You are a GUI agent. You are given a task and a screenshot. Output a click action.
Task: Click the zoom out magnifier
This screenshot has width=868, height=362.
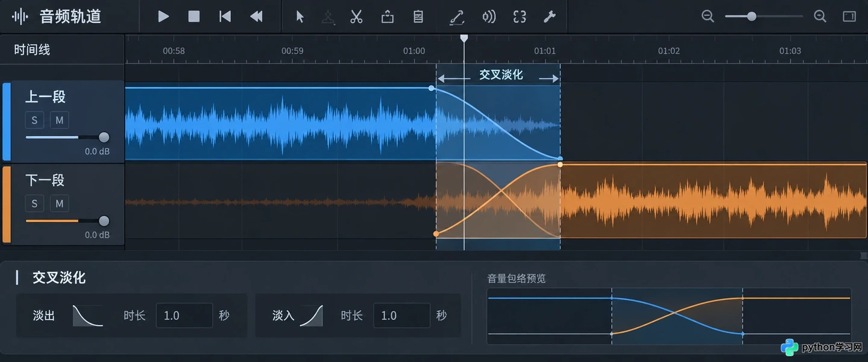click(x=708, y=16)
